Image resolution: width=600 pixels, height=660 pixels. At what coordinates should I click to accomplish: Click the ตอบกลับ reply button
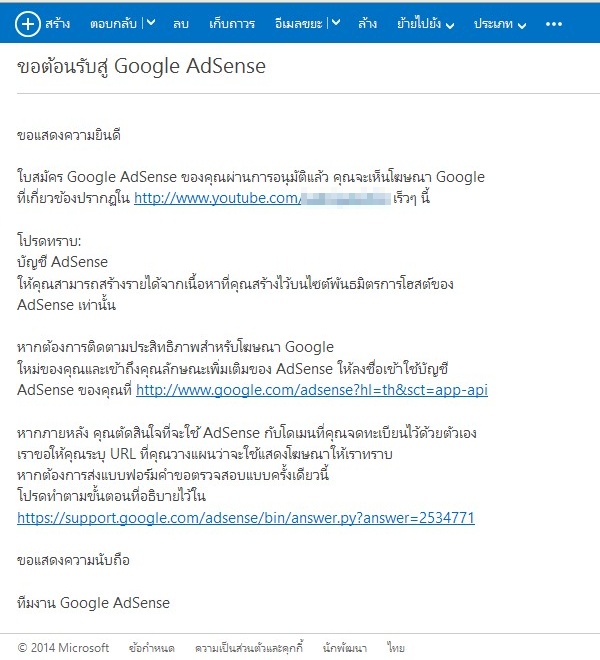tap(113, 24)
